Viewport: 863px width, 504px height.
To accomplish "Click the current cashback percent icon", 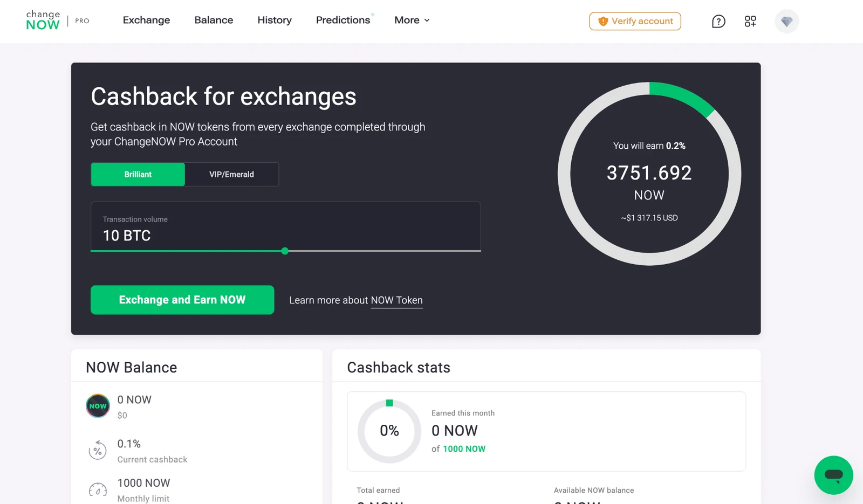I will pos(98,451).
